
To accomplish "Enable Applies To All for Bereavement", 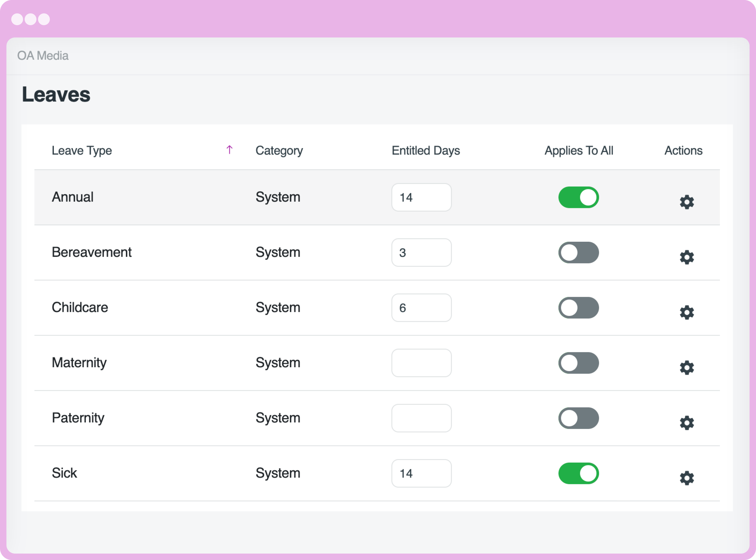I will 578,252.
